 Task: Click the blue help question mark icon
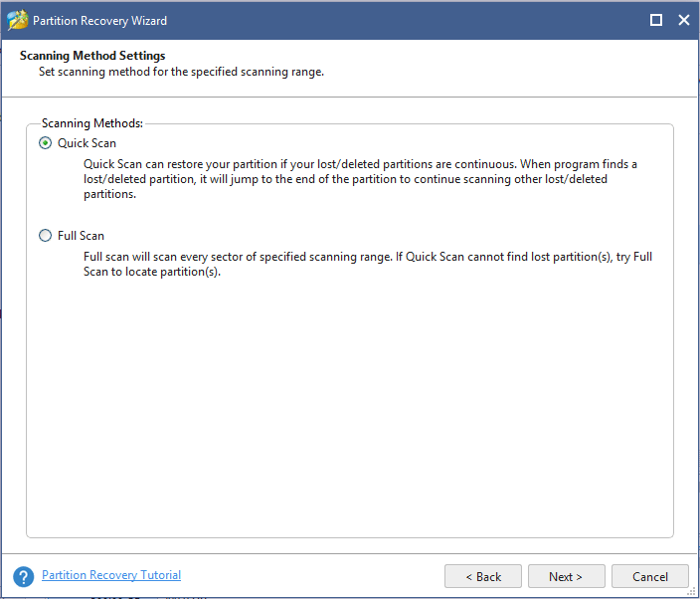coord(23,577)
